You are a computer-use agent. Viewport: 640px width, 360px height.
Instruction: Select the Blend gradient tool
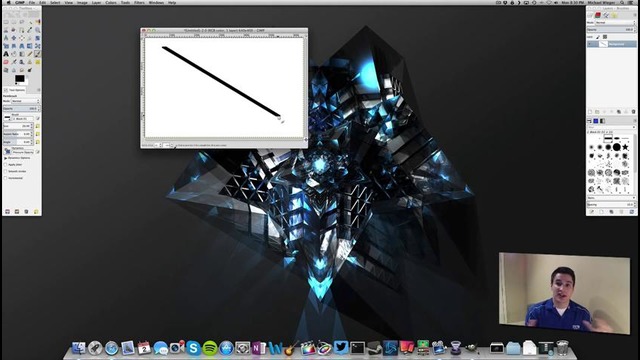tap(22, 54)
